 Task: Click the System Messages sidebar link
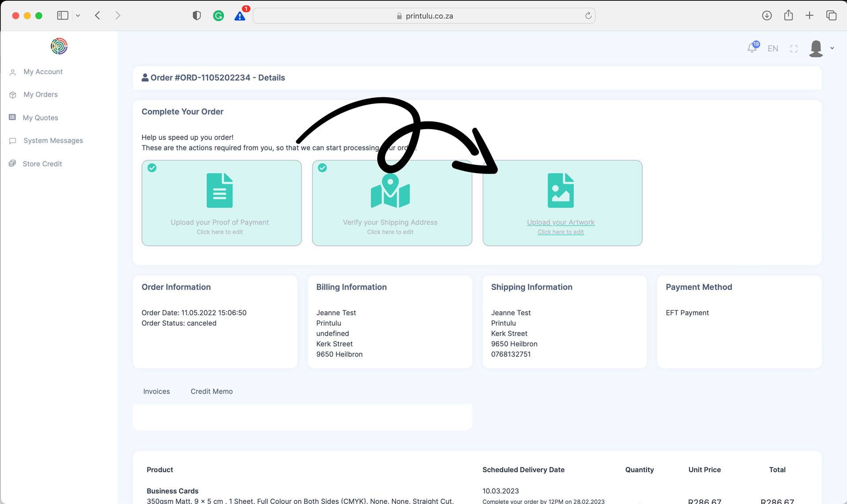(x=53, y=140)
